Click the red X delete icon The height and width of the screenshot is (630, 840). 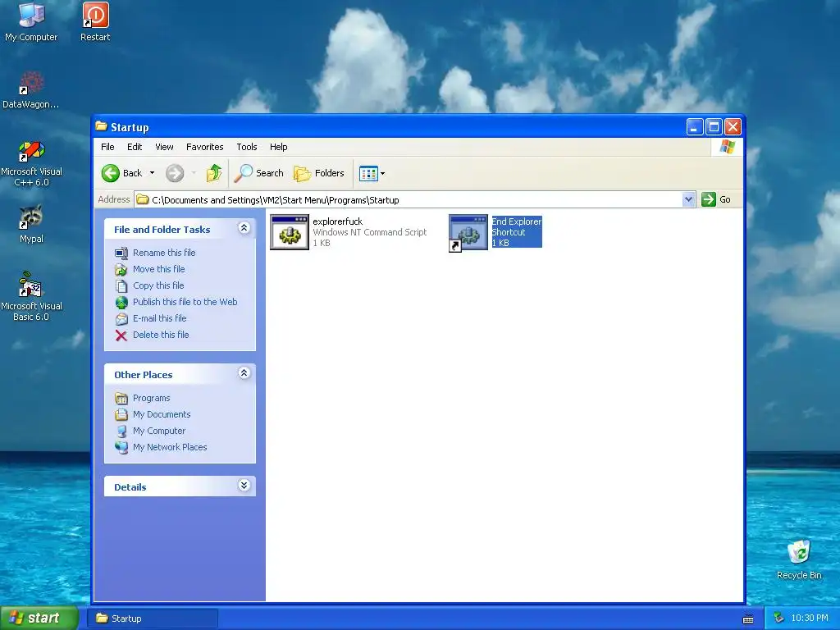pyautogui.click(x=121, y=336)
